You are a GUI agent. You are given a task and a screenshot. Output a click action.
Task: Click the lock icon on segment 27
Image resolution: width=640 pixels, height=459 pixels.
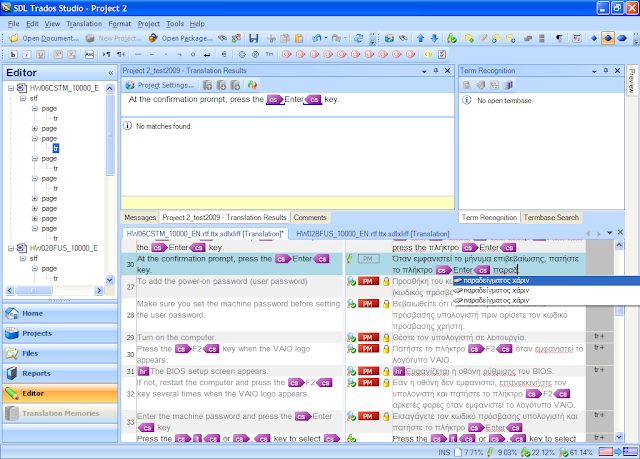point(386,281)
